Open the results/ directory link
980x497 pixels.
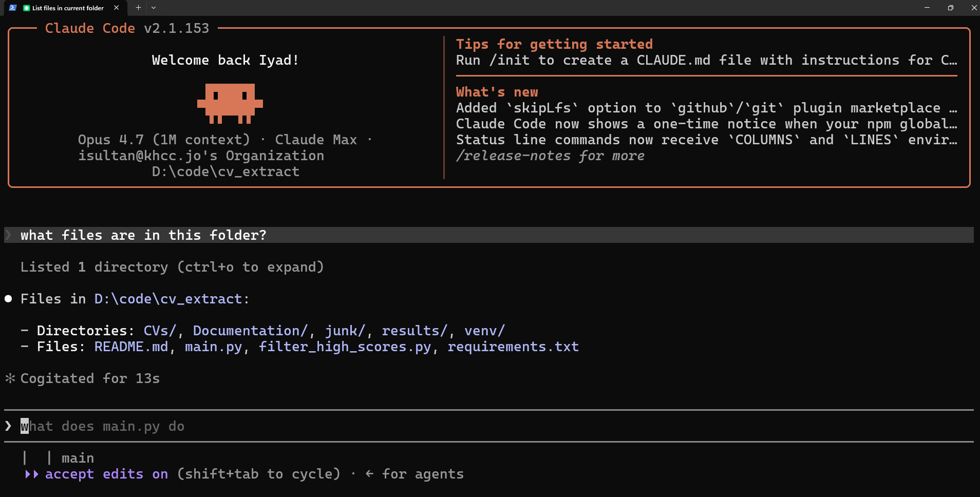coord(414,331)
